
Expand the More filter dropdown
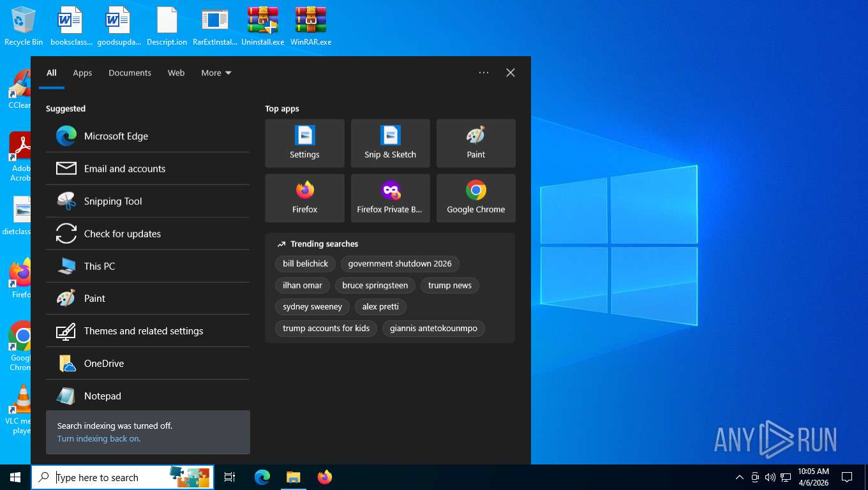[x=216, y=73]
